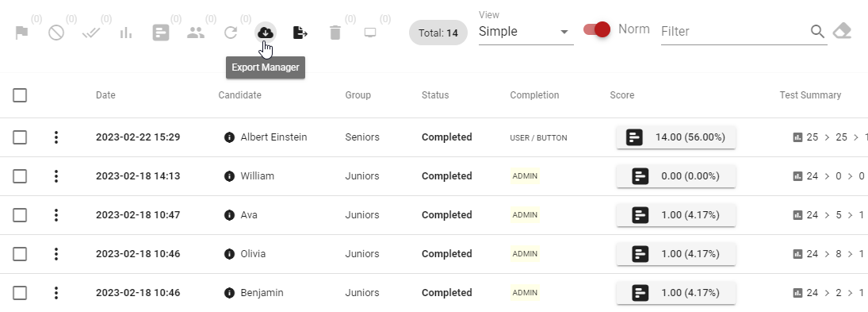Expand the View dropdown showing Simple
This screenshot has height=312, width=868.
[x=526, y=32]
